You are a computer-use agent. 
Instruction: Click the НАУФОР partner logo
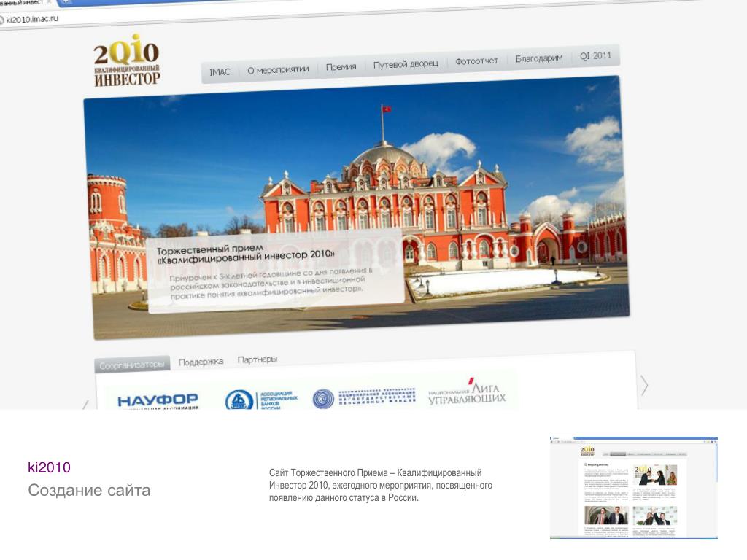tap(158, 401)
